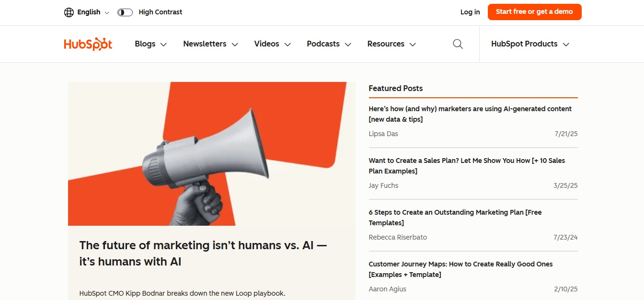Open the megaphone featured article image
The width and height of the screenshot is (644, 300).
[x=211, y=153]
